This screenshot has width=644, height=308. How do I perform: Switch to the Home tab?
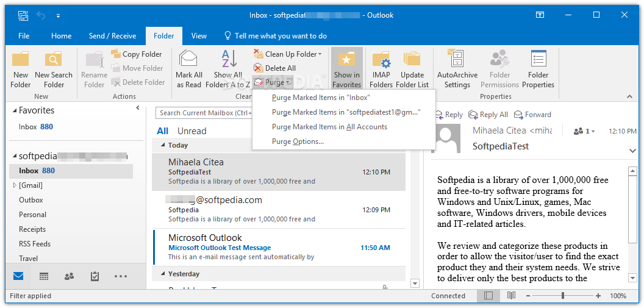61,36
